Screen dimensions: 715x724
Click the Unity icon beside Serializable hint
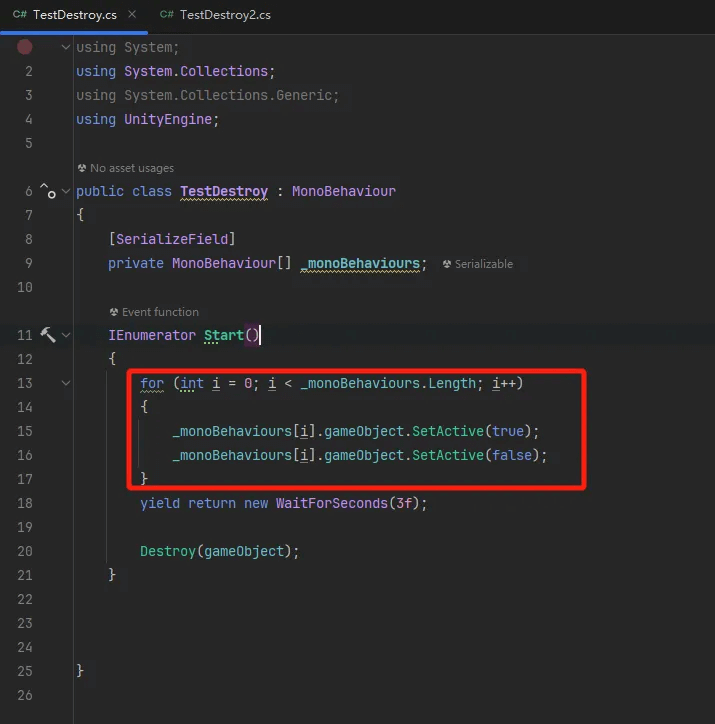pyautogui.click(x=447, y=264)
